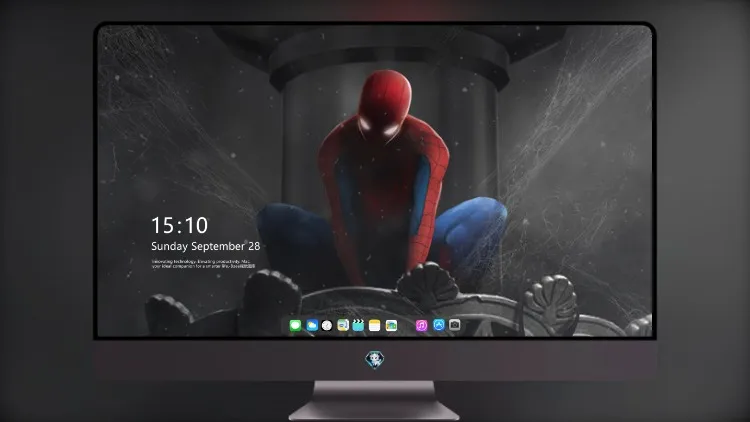Open the green Messages app in the dock
The height and width of the screenshot is (422, 750).
point(295,325)
